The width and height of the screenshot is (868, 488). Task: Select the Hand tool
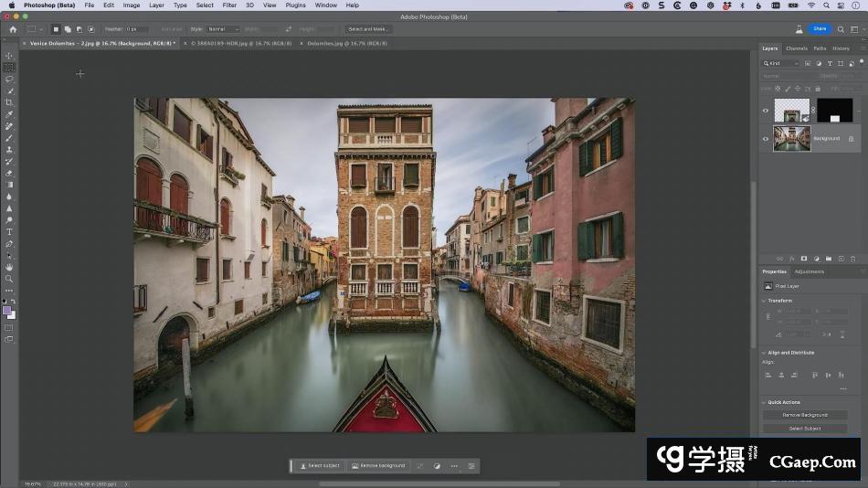point(9,267)
